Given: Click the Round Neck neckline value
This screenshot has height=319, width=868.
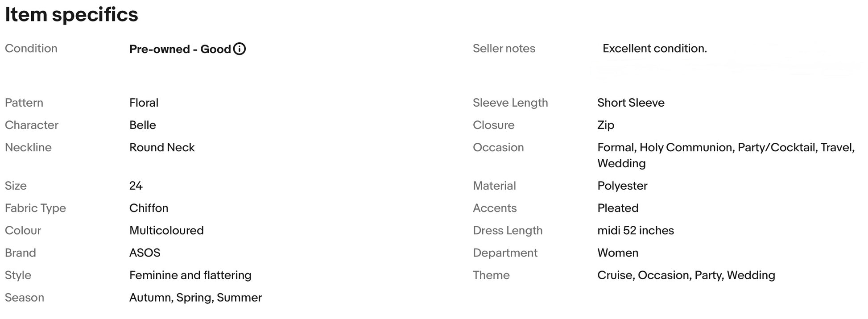Looking at the screenshot, I should (162, 147).
